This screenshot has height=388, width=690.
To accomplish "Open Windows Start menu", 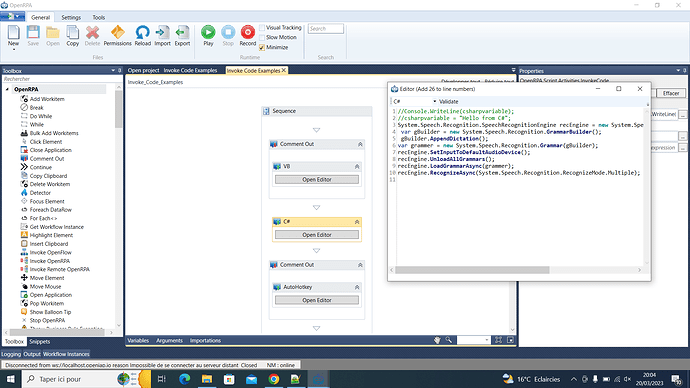I will pyautogui.click(x=11, y=379).
